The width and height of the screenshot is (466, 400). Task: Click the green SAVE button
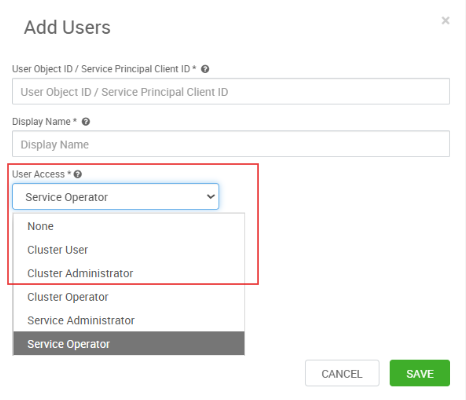[x=420, y=373]
